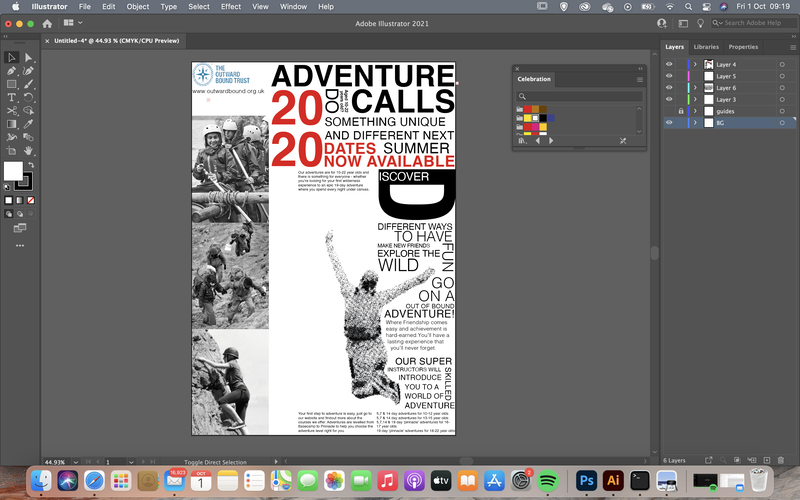Hide Layer 4 visibility

tap(669, 64)
